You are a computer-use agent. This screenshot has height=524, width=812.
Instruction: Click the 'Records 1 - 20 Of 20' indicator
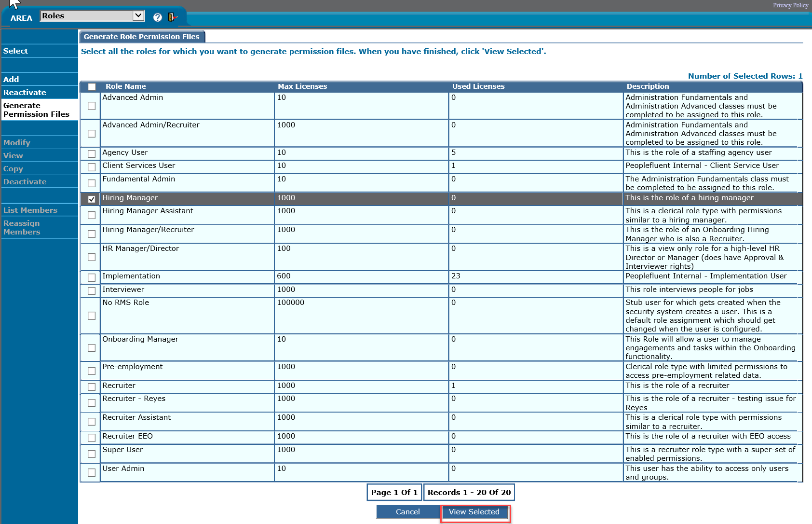(469, 492)
